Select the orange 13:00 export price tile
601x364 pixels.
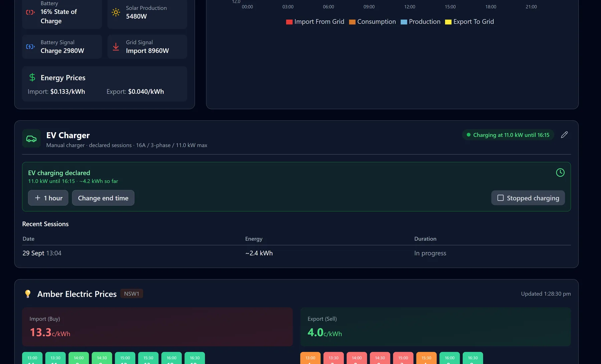[x=310, y=358]
